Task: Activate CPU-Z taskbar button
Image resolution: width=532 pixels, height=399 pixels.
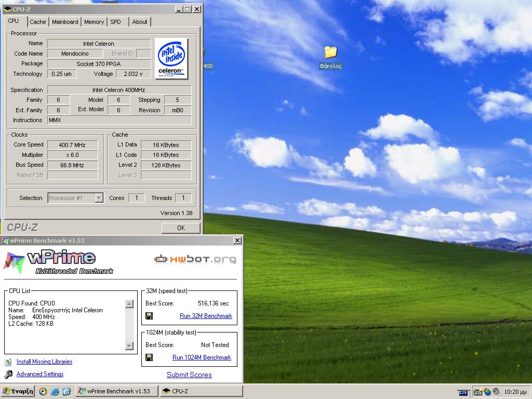Action: pyautogui.click(x=201, y=391)
